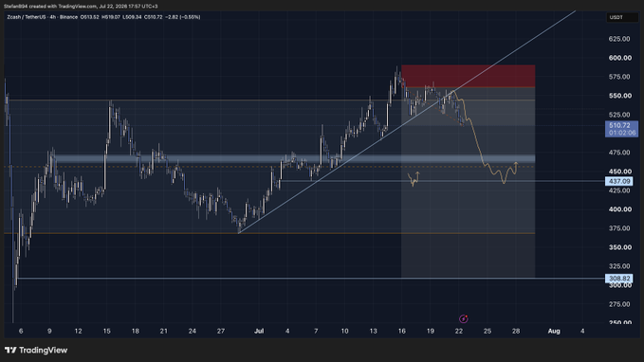This screenshot has height=362, width=644.
Task: Select the red stop-loss zone of short position
Action: click(469, 76)
